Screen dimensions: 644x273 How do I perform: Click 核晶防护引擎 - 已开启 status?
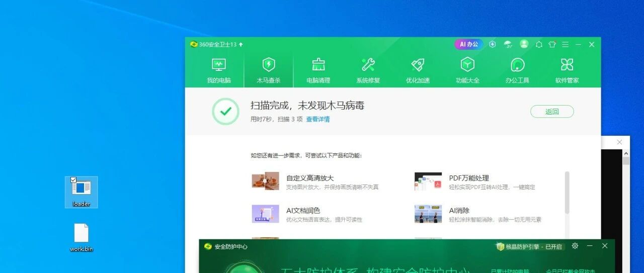click(530, 247)
